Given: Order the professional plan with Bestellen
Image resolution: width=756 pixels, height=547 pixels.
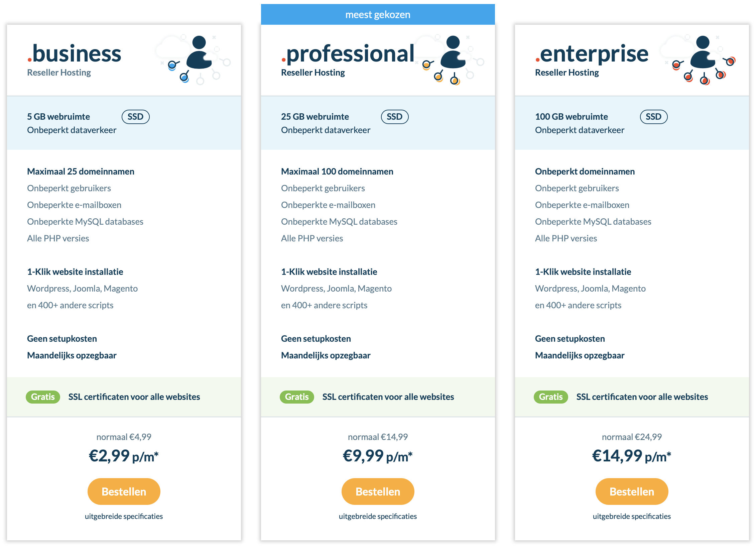Looking at the screenshot, I should click(378, 491).
